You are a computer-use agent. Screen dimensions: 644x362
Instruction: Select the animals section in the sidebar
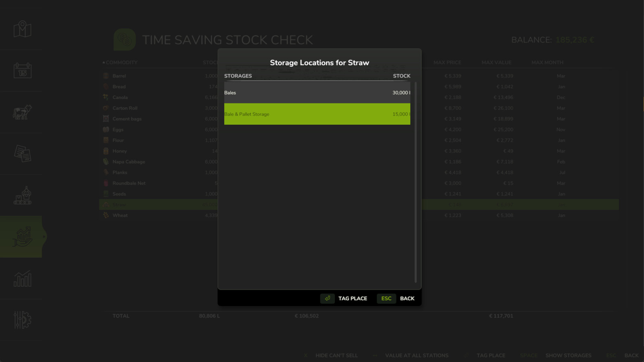tap(22, 113)
